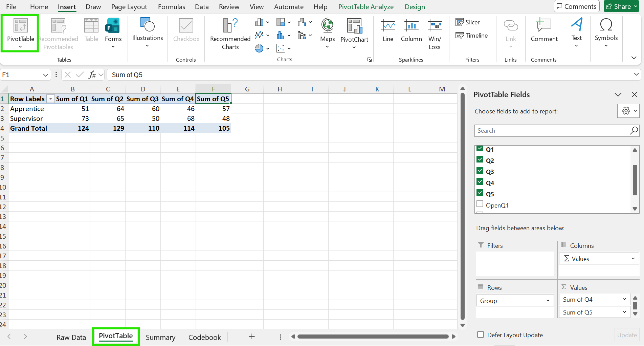
Task: Open the Codebook sheet tab
Action: coord(204,337)
